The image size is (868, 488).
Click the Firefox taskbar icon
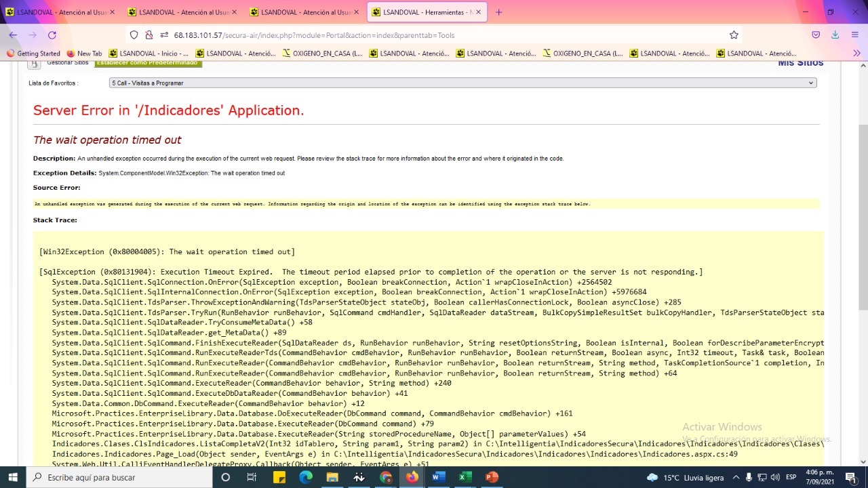point(412,477)
